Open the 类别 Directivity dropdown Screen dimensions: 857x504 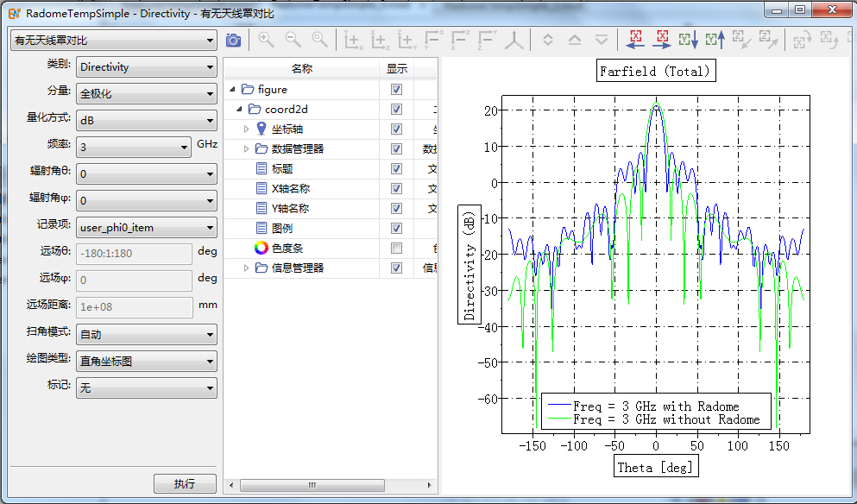click(x=147, y=67)
